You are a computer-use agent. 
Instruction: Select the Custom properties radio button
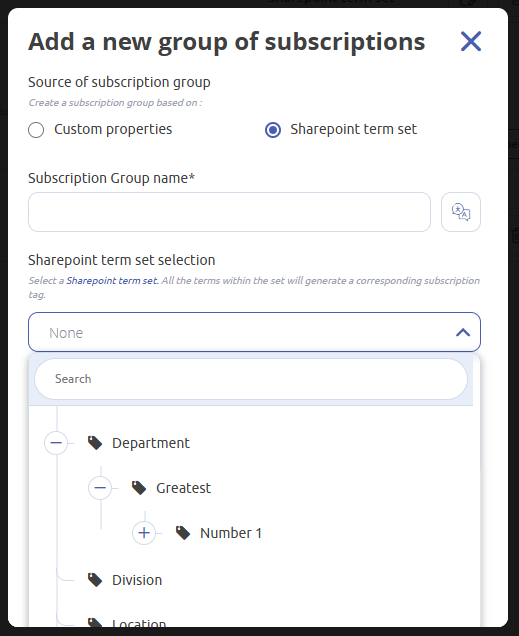36,130
